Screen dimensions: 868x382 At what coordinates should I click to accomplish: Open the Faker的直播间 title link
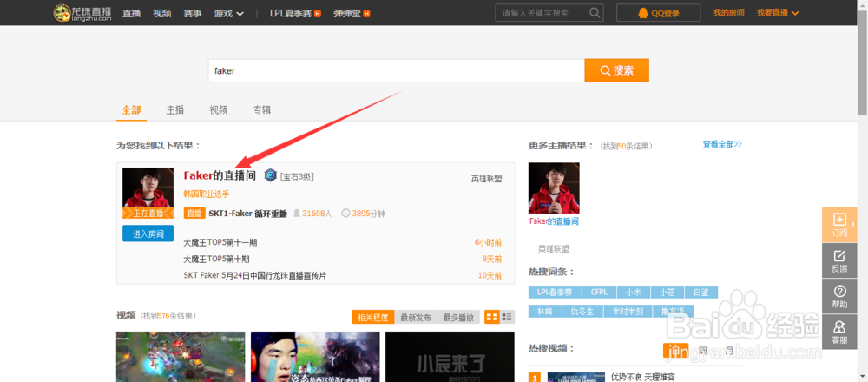pos(220,175)
